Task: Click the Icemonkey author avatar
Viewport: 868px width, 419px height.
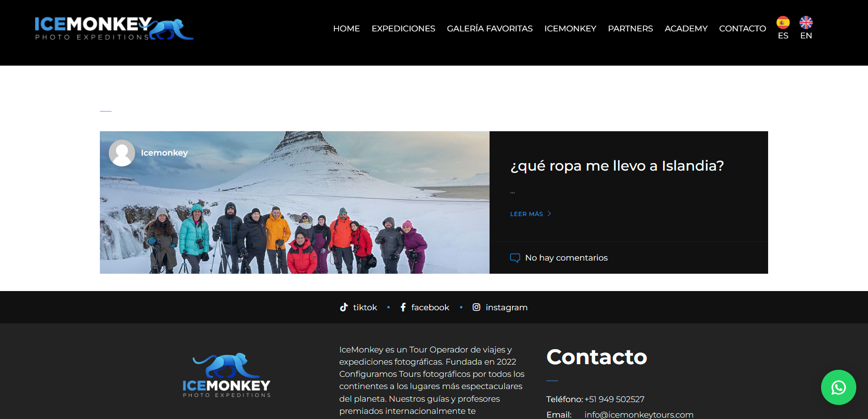Action: [x=122, y=153]
